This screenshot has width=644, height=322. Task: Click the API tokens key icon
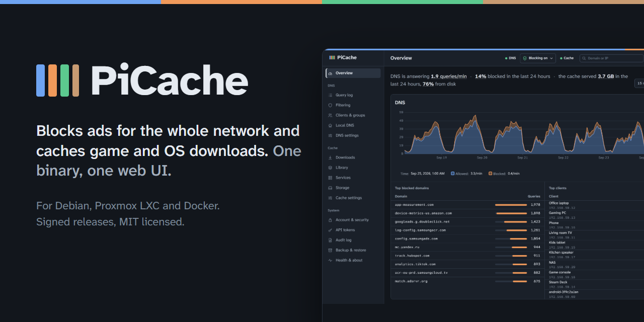coord(330,230)
